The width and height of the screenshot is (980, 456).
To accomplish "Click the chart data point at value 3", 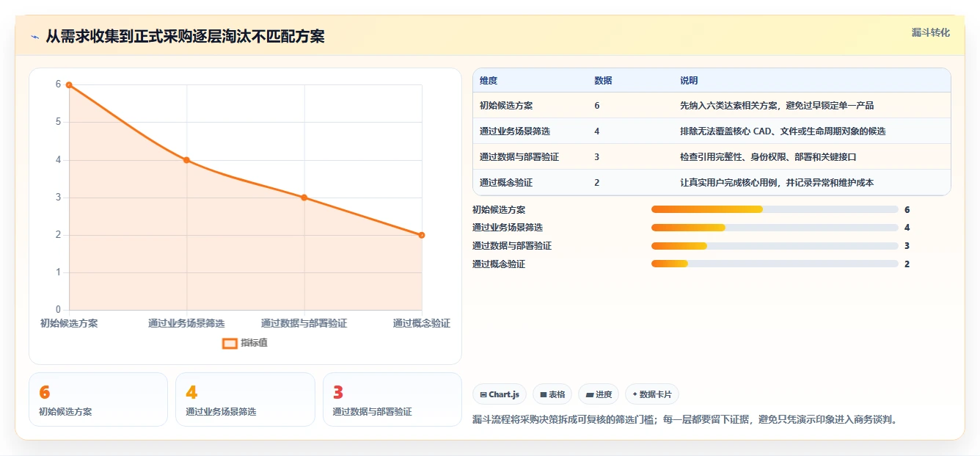I will coord(304,198).
